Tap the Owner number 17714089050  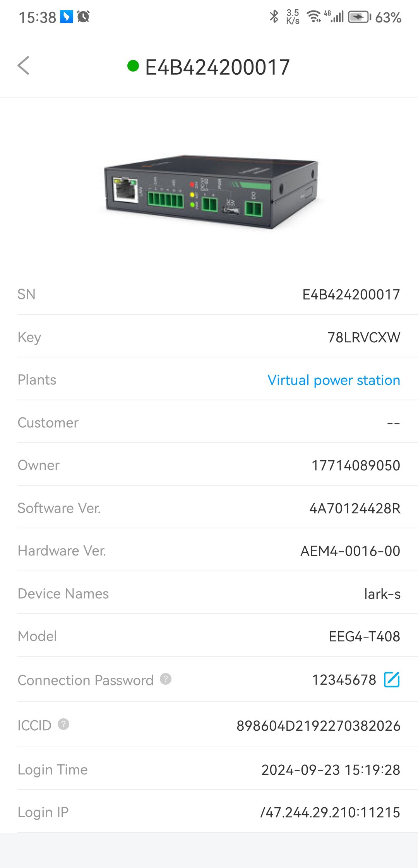(356, 466)
